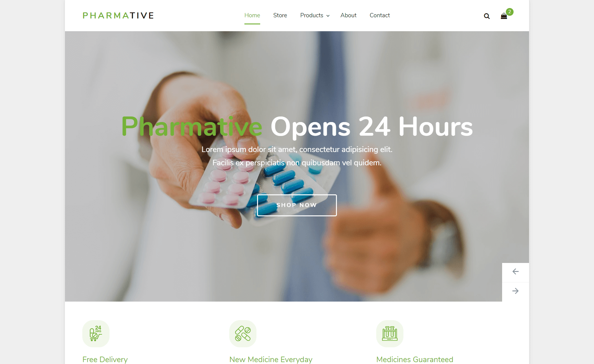The image size is (594, 364).
Task: Click the SHOP NOW button
Action: point(297,205)
